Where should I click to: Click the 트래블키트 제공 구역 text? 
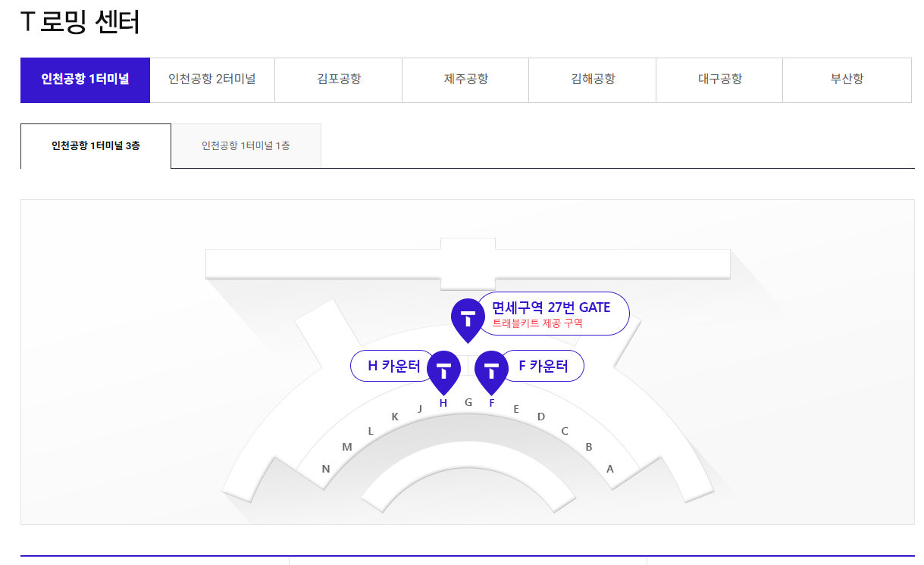pyautogui.click(x=537, y=323)
